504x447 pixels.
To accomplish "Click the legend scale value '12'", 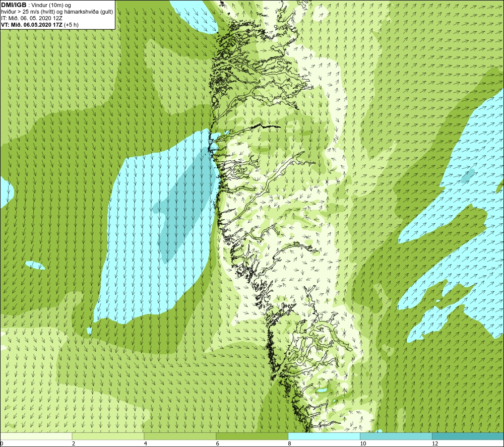I will click(x=435, y=443).
